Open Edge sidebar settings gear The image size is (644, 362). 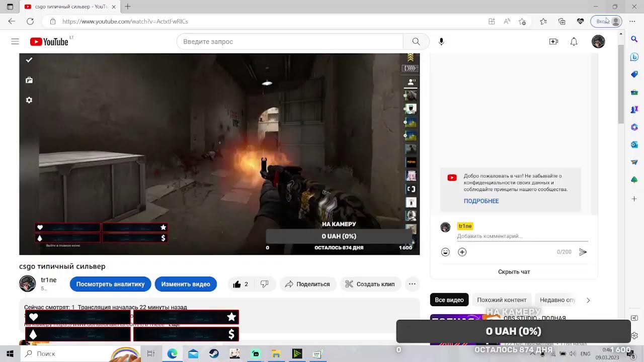tap(634, 335)
